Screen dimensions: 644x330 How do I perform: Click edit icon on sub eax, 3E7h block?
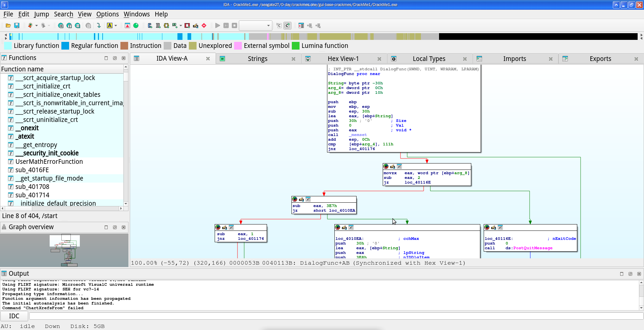[301, 199]
